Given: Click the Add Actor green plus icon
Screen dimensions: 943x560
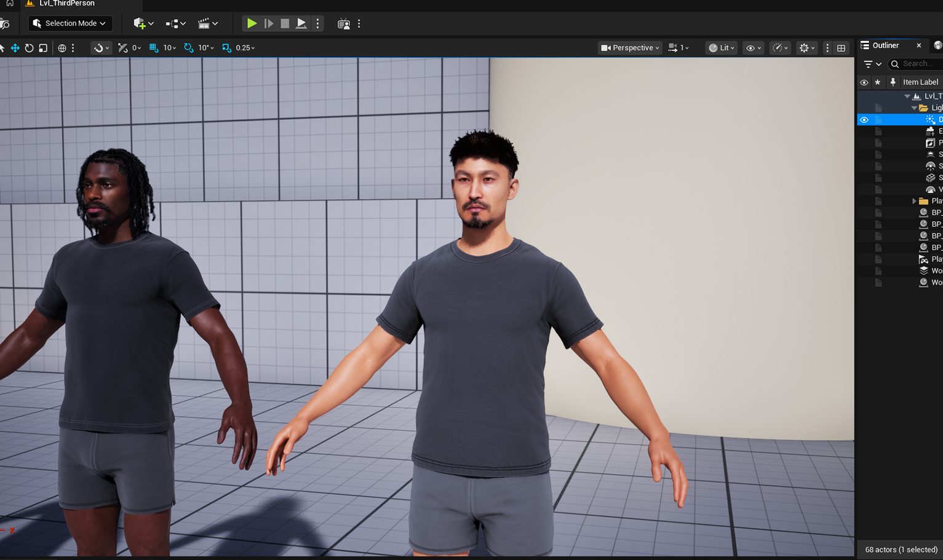Looking at the screenshot, I should 139,23.
